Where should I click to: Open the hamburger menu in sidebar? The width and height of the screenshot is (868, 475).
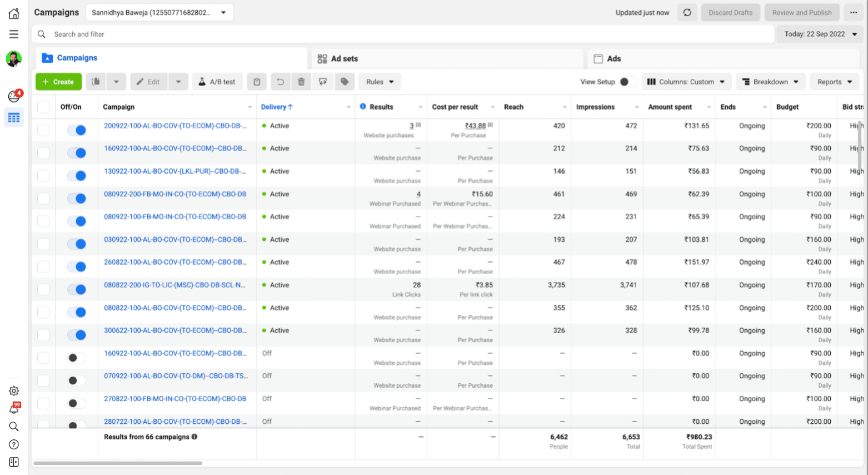(x=14, y=34)
